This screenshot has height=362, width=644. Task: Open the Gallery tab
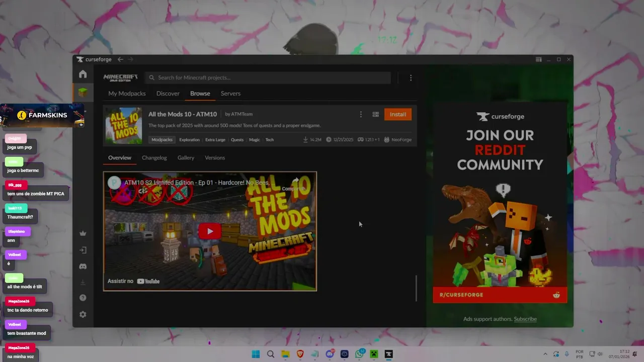[186, 158]
